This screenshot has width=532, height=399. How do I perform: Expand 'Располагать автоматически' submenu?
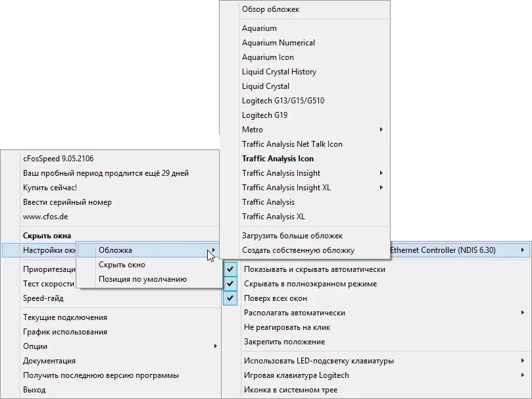[x=523, y=312]
